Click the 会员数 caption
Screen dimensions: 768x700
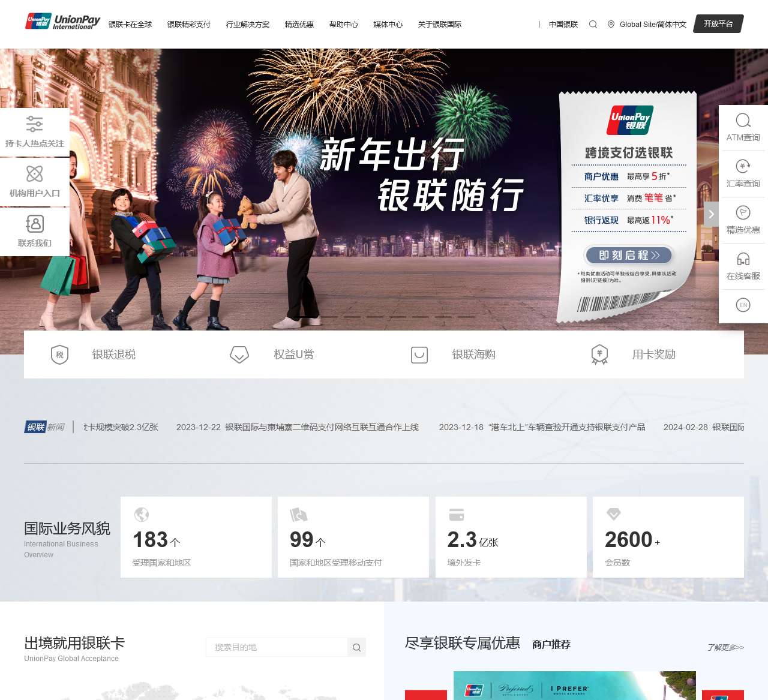[617, 563]
